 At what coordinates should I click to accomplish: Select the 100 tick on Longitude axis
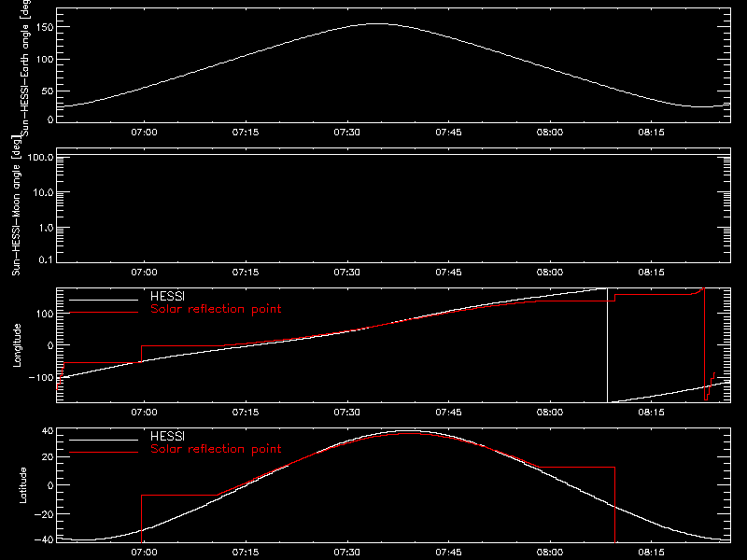[x=44, y=314]
